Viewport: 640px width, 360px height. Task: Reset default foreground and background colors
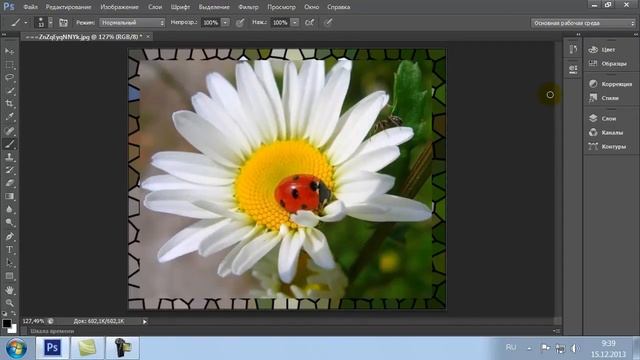point(4,313)
